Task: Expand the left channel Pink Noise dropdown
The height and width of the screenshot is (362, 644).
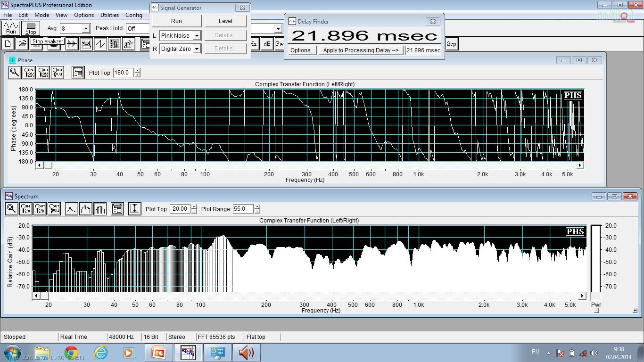Action: click(197, 36)
